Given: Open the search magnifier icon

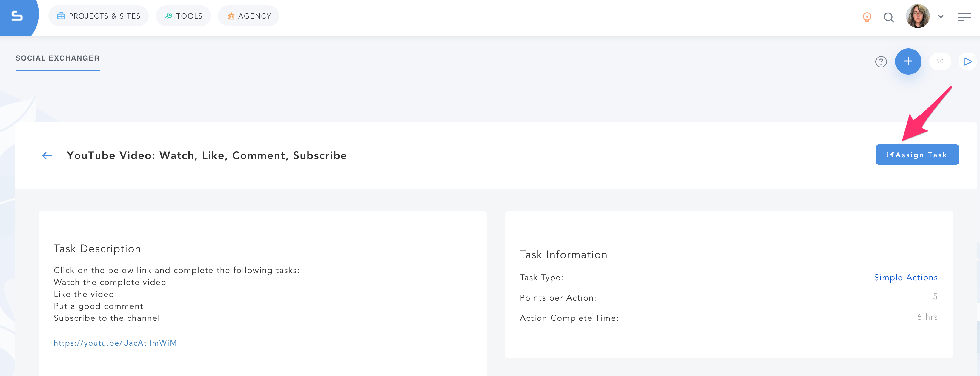Looking at the screenshot, I should point(889,18).
